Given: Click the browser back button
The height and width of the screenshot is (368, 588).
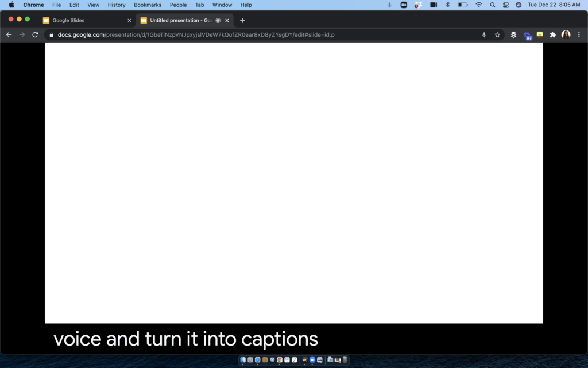Looking at the screenshot, I should pyautogui.click(x=8, y=34).
